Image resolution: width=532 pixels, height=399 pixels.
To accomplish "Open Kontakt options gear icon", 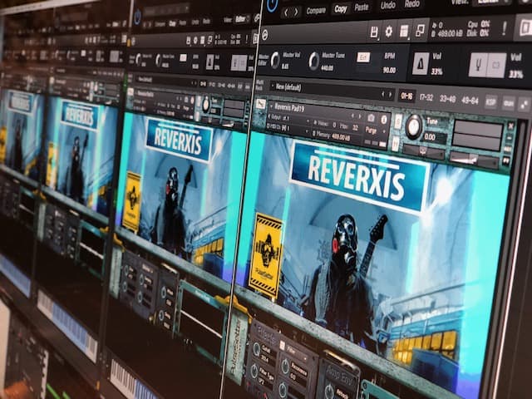I will point(388,32).
